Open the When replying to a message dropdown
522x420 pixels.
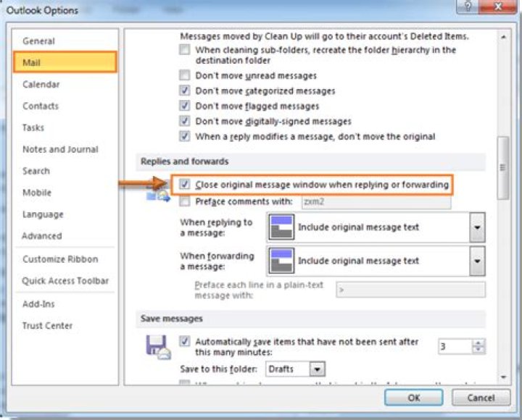click(477, 227)
